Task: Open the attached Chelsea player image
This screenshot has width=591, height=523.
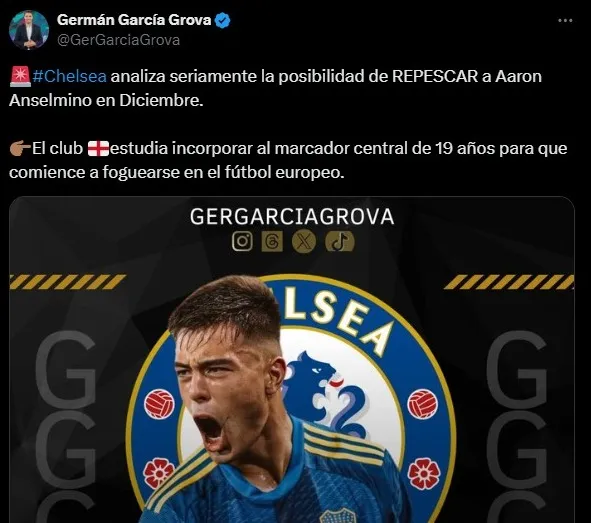Action: coord(292,359)
